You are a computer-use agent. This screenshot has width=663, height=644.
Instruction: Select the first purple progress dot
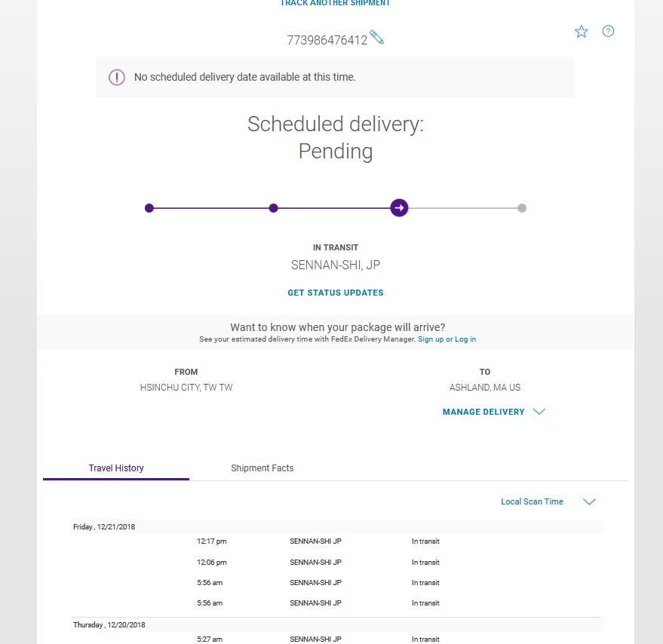[149, 208]
